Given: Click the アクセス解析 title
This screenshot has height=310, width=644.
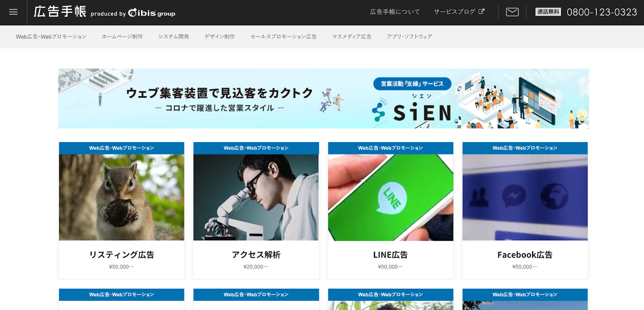Looking at the screenshot, I should click(x=256, y=255).
